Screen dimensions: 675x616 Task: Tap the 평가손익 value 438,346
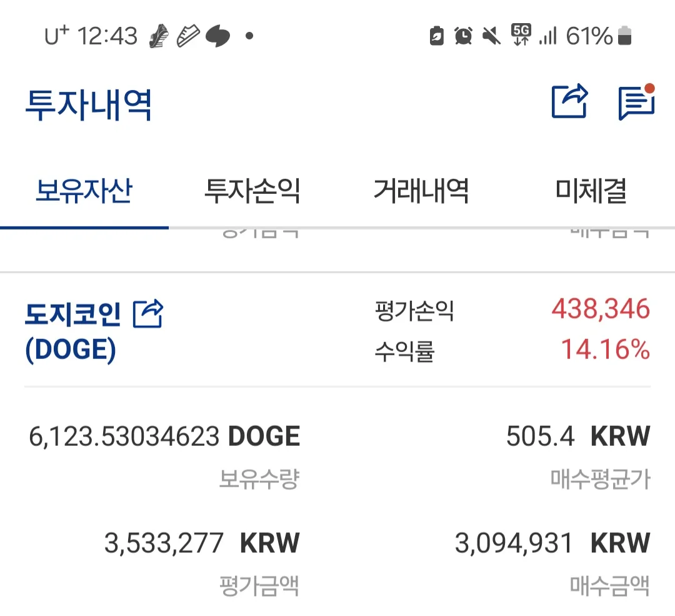click(601, 310)
